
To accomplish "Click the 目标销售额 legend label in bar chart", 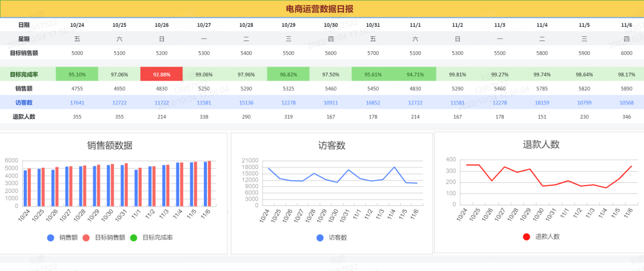I will tap(110, 238).
